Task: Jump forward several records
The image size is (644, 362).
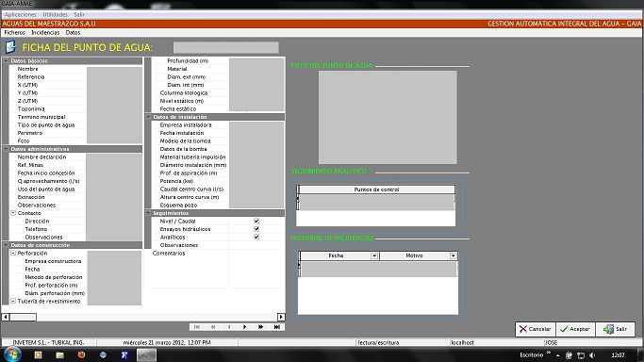Action: tap(261, 327)
